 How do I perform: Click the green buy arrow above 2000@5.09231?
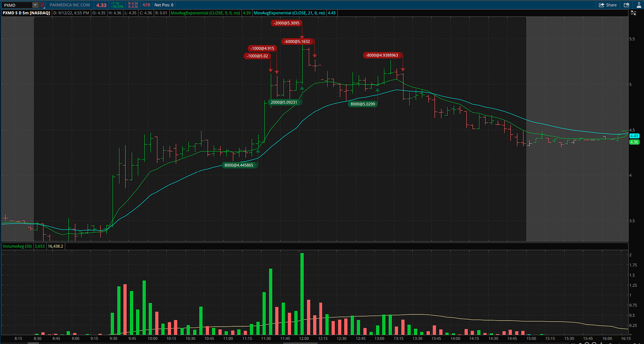(302, 88)
